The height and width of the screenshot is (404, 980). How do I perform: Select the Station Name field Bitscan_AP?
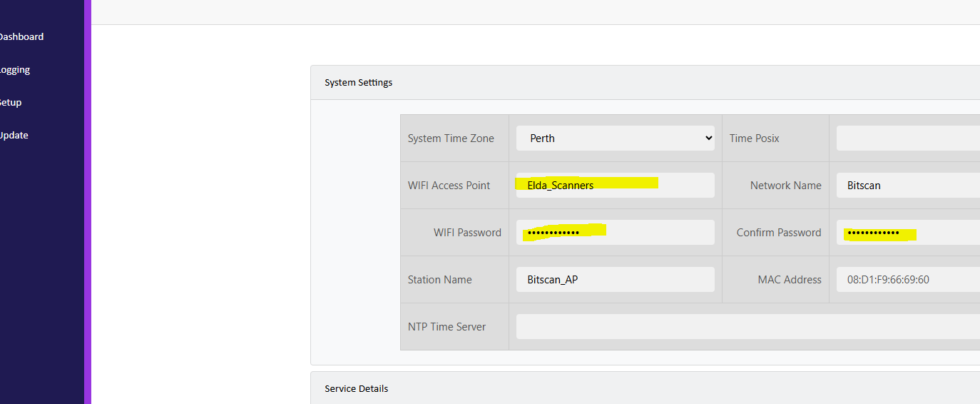pos(616,279)
